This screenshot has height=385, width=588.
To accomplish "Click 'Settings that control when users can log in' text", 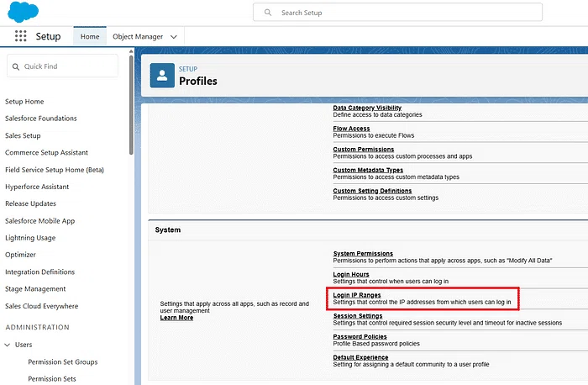I will pyautogui.click(x=391, y=281).
